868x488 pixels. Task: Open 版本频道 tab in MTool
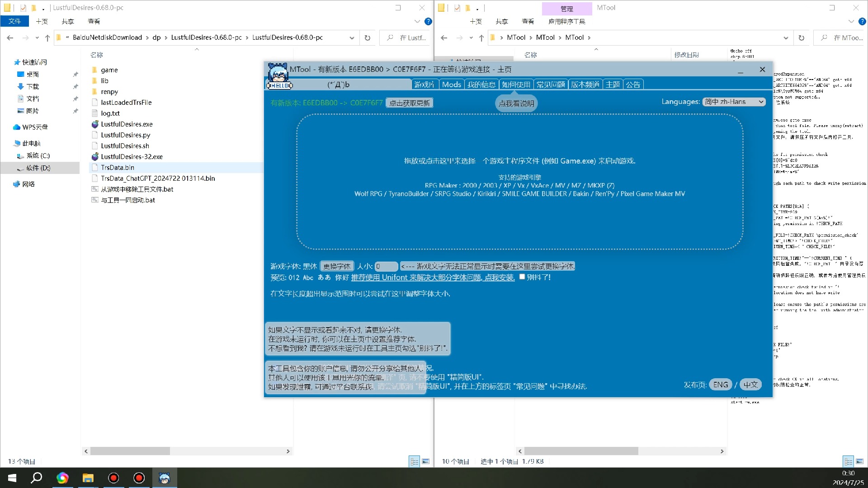tap(585, 84)
